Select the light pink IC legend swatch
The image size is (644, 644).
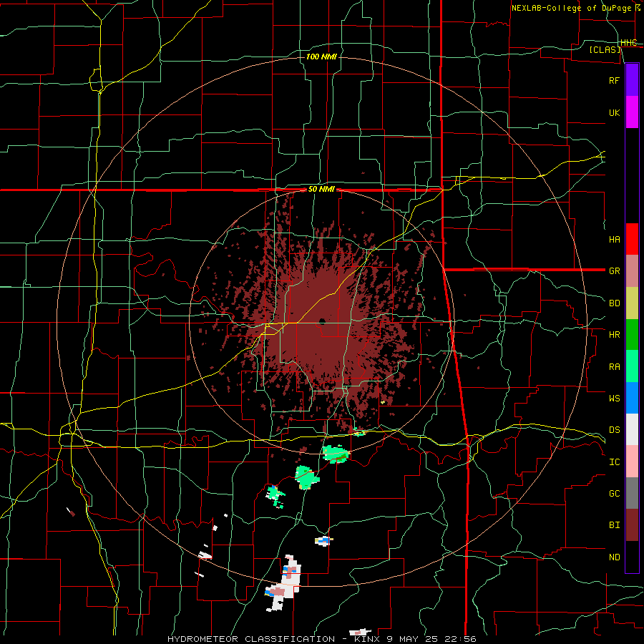point(632,462)
